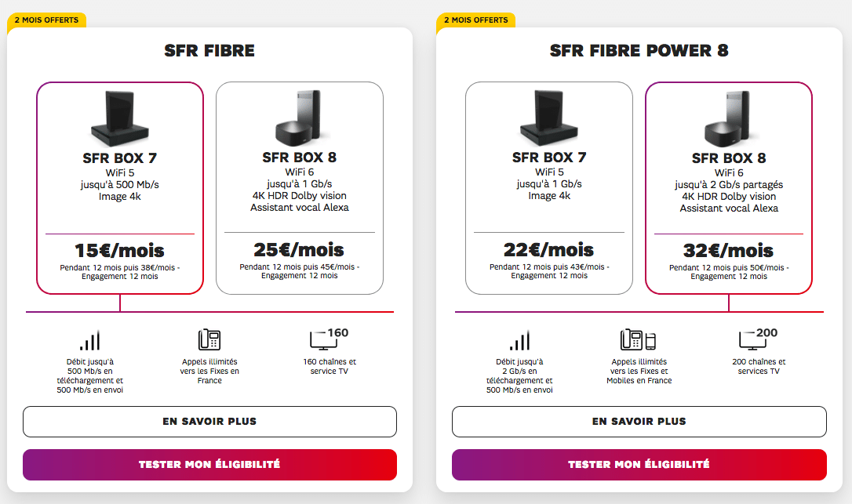Select the SFR Box 7 option at 15€/mois
Viewport: 852px width, 504px height.
coord(120,188)
